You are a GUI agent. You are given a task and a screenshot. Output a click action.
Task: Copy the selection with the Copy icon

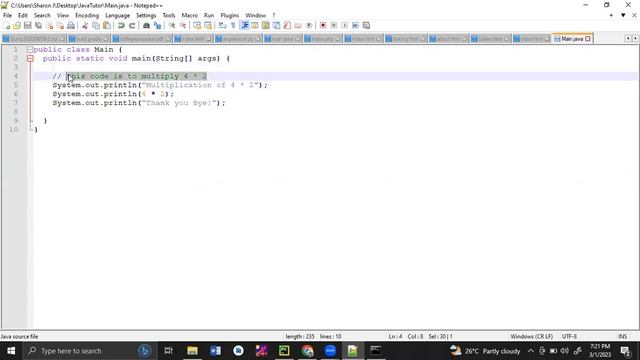[x=96, y=25]
